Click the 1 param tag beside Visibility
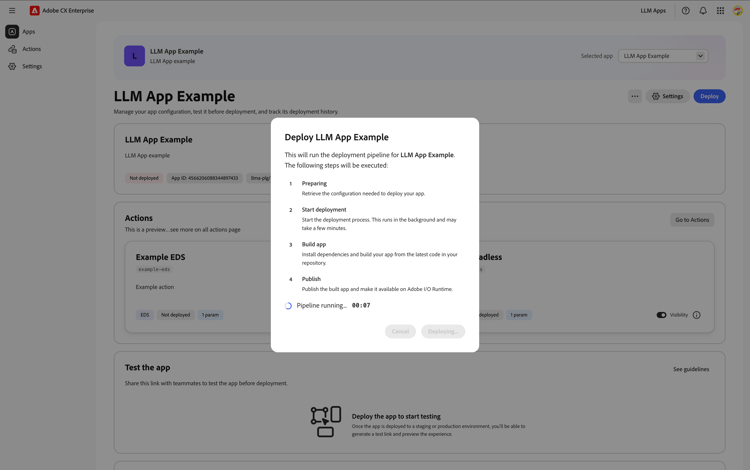 (x=518, y=315)
